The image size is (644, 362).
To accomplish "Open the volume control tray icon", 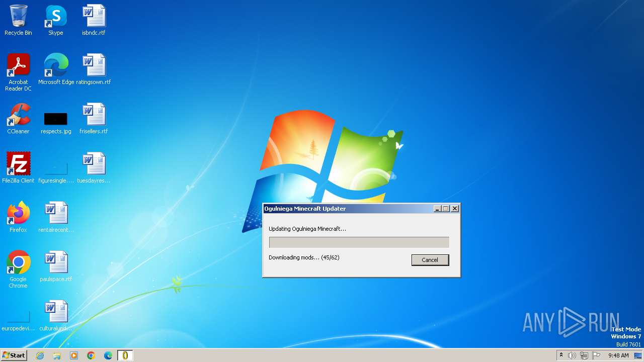I will 572,355.
